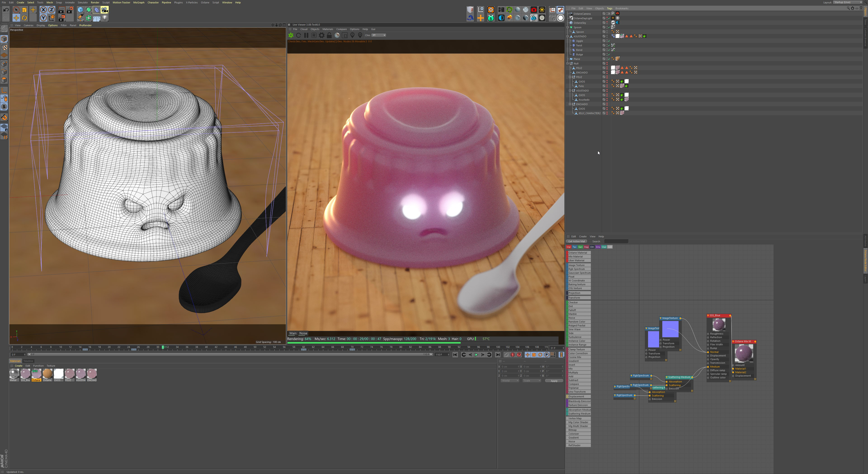Click the Octane render start logo icon

[x=291, y=35]
